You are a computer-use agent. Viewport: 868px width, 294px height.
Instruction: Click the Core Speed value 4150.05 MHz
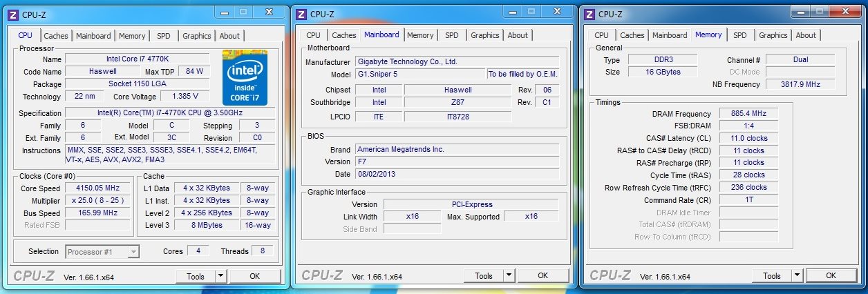(99, 188)
